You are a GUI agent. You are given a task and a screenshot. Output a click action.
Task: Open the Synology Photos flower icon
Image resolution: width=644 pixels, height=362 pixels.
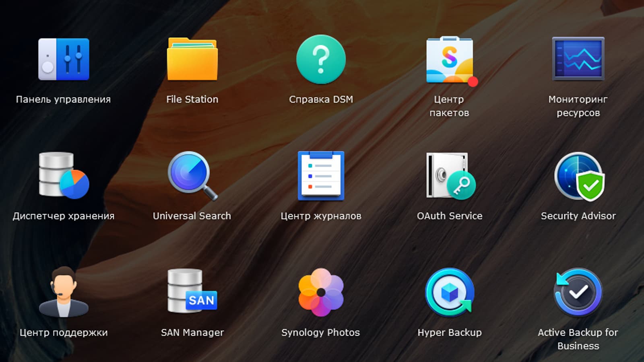(x=321, y=292)
